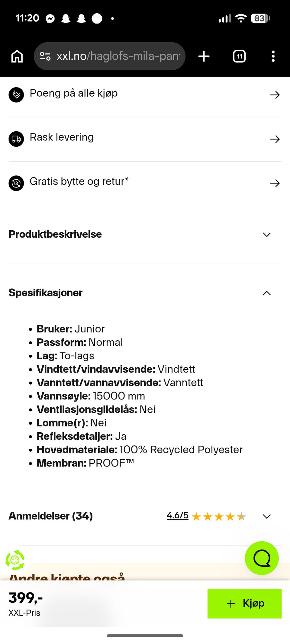Open Gratis bytte og retur row
This screenshot has width=290, height=644.
[145, 182]
